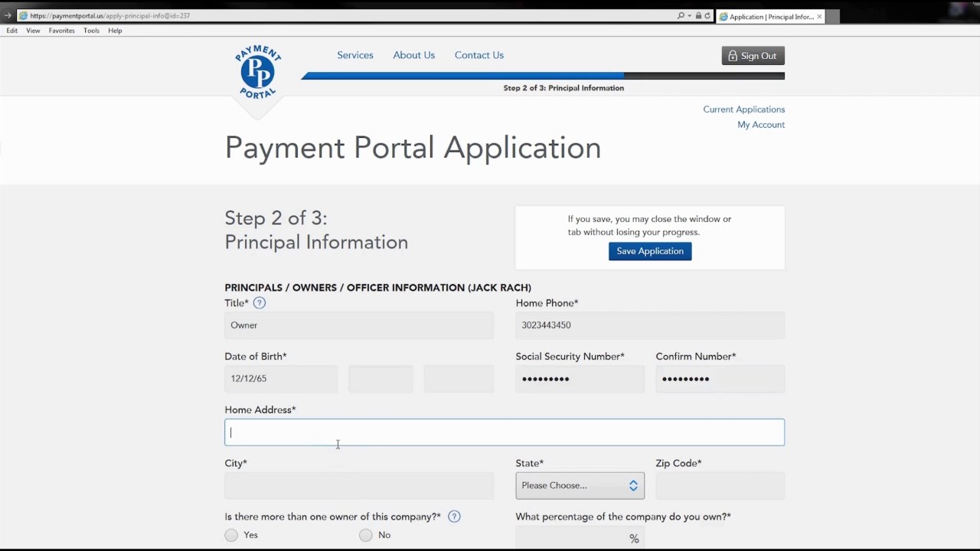Click the Home Phone input field
The height and width of the screenshot is (551, 980).
point(650,325)
